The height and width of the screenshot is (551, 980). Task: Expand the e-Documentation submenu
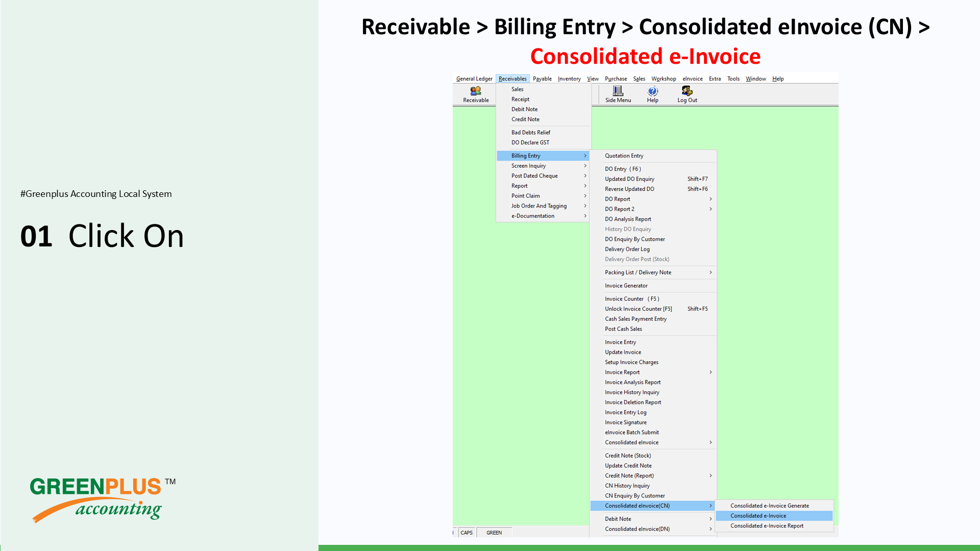click(544, 216)
